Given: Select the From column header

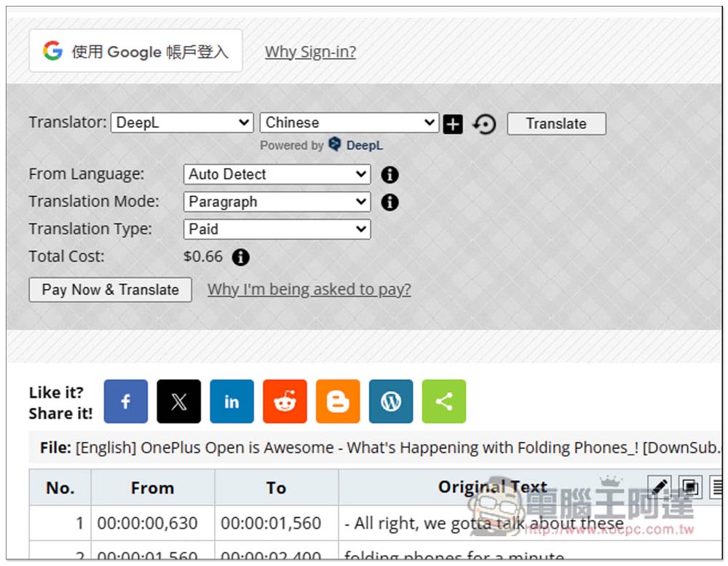Looking at the screenshot, I should pyautogui.click(x=153, y=487).
